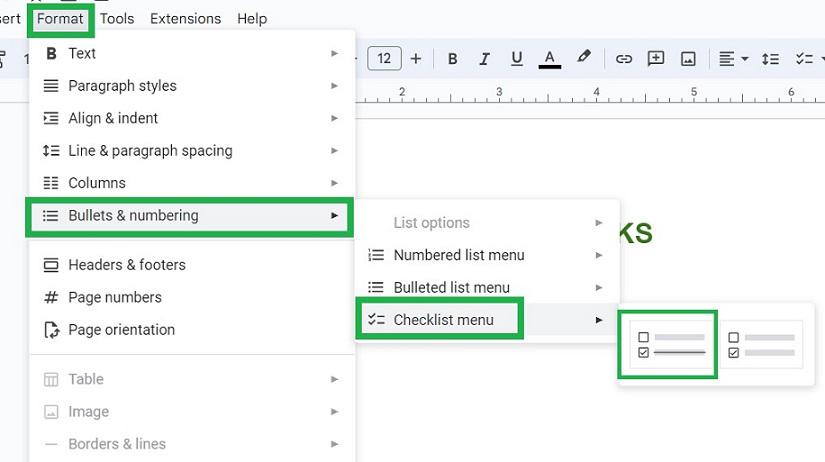The width and height of the screenshot is (825, 462).
Task: Toggle bold formatting in toolbar
Action: coord(452,59)
